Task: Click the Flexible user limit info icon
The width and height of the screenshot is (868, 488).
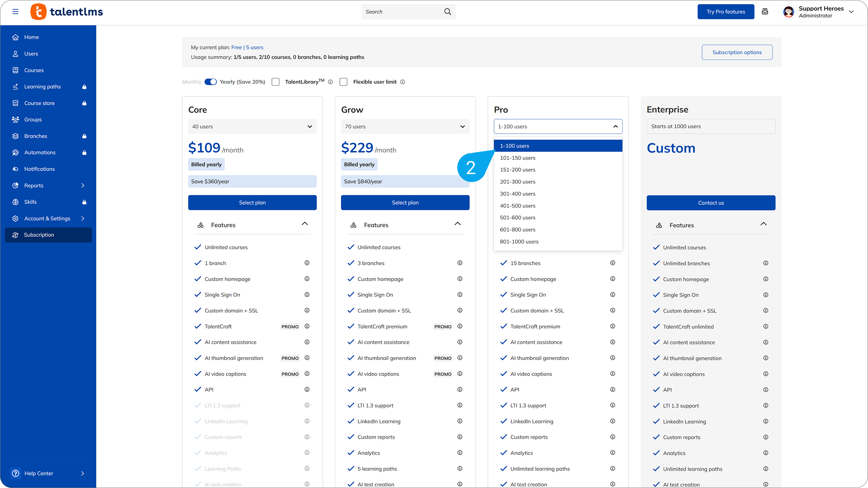Action: pos(403,82)
